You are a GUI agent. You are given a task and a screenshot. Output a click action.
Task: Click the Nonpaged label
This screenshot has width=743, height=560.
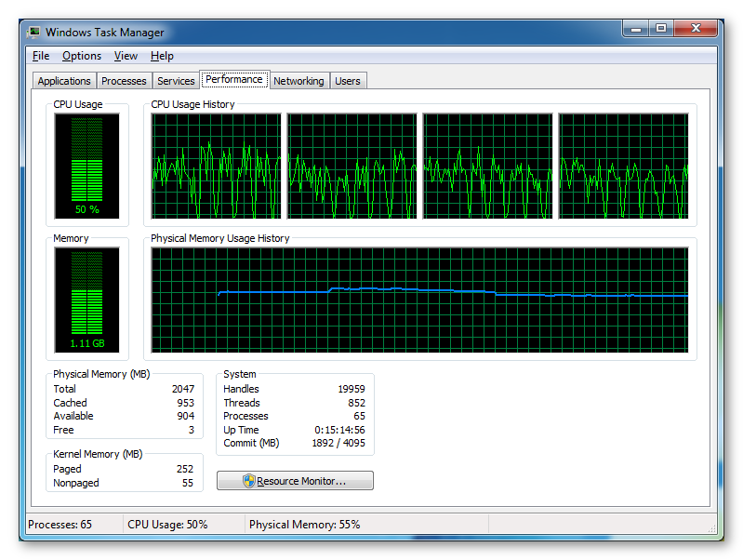[76, 483]
